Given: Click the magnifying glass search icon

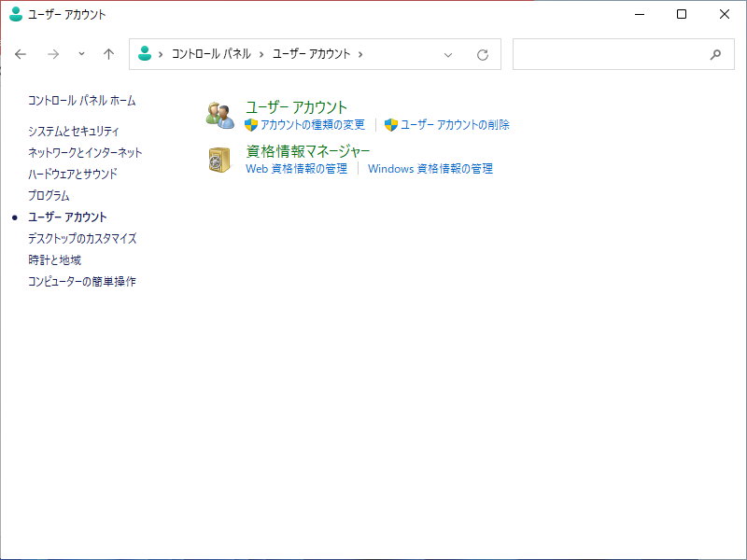Looking at the screenshot, I should tap(715, 55).
